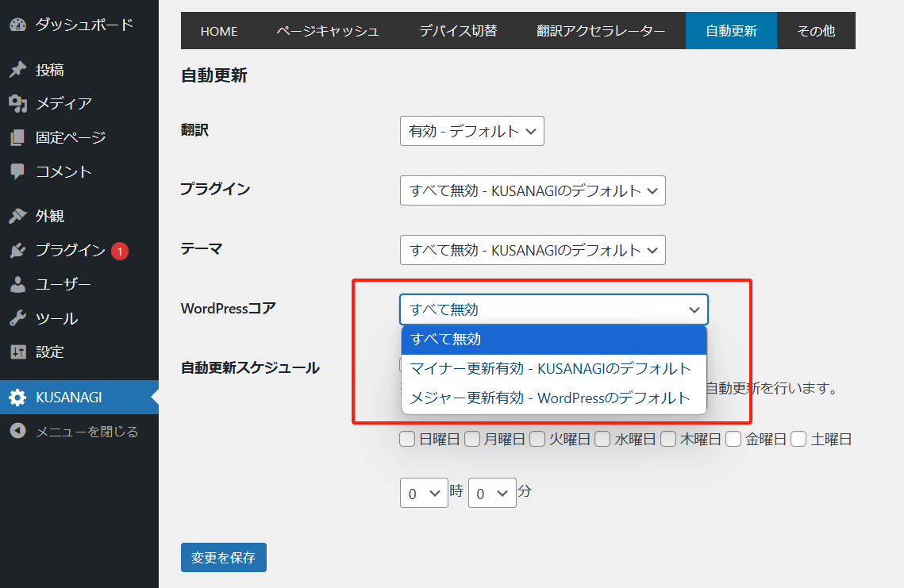Select the 投稿 (Posts) pin icon

(x=17, y=69)
